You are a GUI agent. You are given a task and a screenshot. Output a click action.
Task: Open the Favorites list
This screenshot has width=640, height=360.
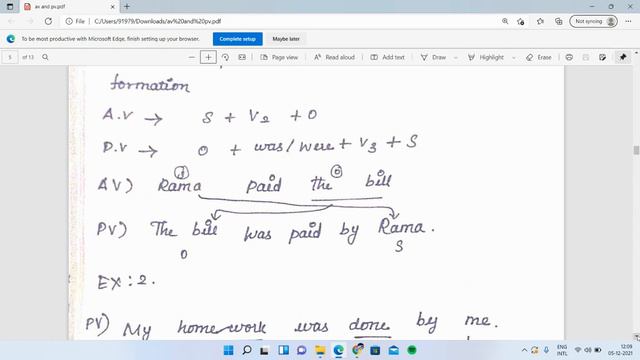pos(540,21)
